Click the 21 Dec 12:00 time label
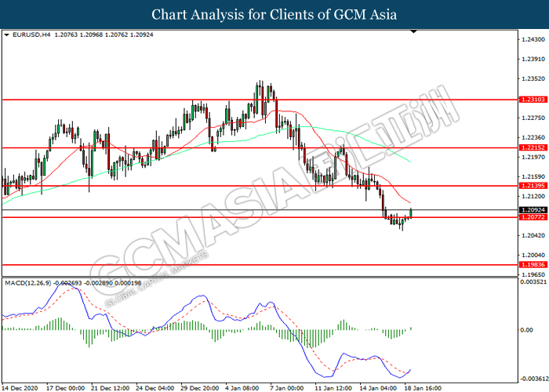This screenshot has height=392, width=549. coord(111,388)
